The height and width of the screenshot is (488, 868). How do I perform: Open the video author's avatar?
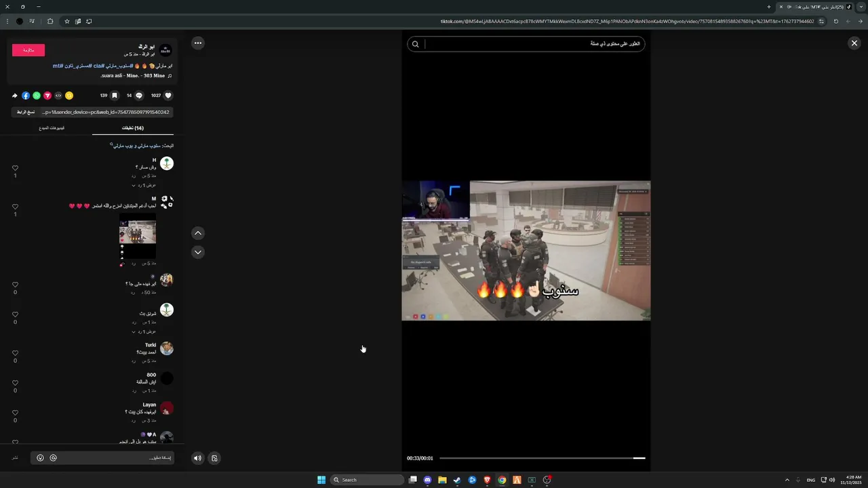coord(165,49)
